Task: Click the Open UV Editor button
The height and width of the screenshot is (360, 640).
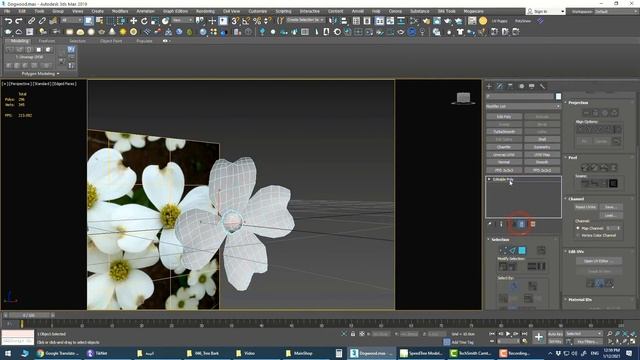Action: pyautogui.click(x=599, y=261)
